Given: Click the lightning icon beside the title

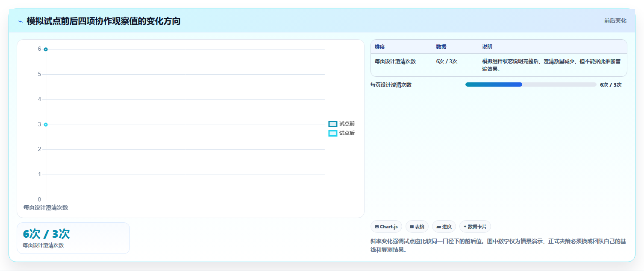Looking at the screenshot, I should pyautogui.click(x=20, y=21).
